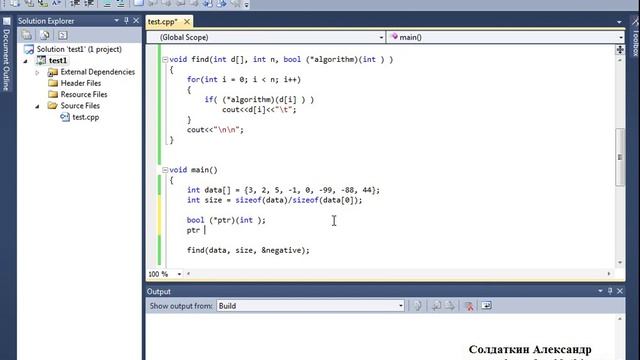Click the View Code icon in Solution Explorer
This screenshot has height=360, width=640.
click(x=62, y=35)
